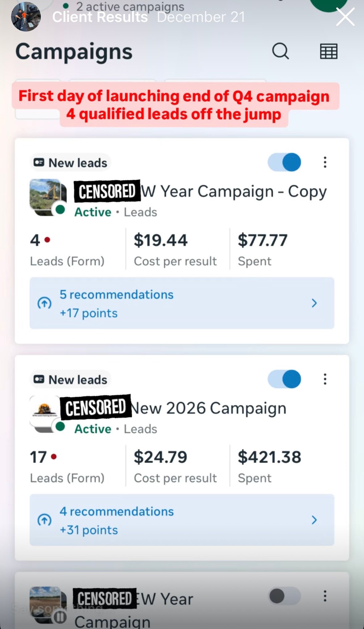Viewport: 364px width, 629px height.
Task: Click the table view grid icon
Action: (328, 51)
